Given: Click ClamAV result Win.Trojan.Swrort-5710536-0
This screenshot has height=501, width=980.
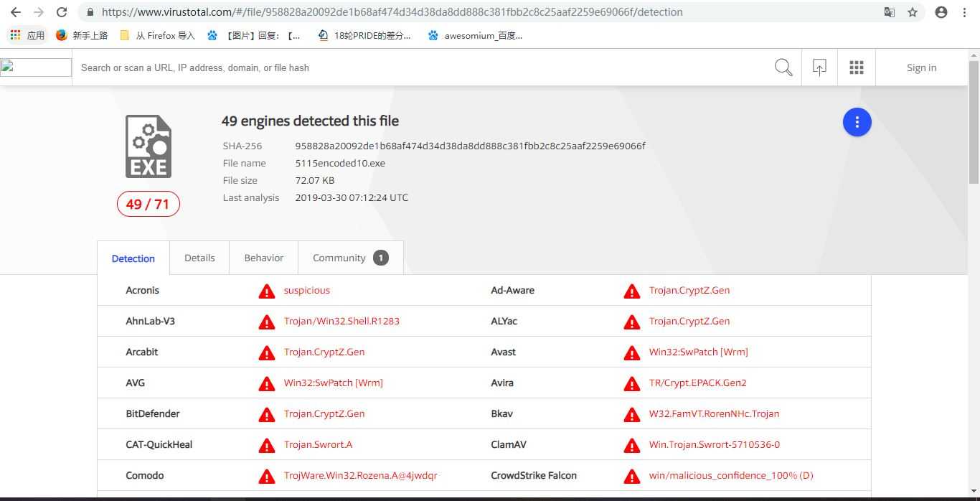Looking at the screenshot, I should (715, 444).
